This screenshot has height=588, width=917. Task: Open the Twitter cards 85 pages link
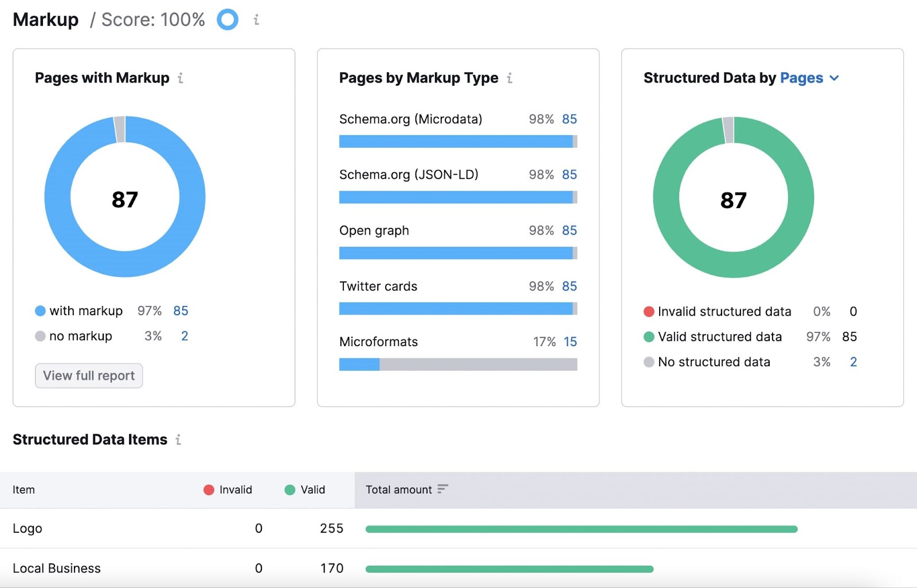(x=569, y=286)
